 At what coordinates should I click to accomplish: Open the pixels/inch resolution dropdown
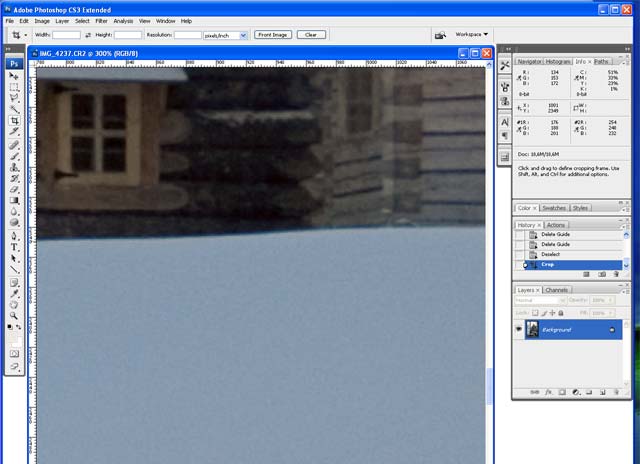coord(243,34)
